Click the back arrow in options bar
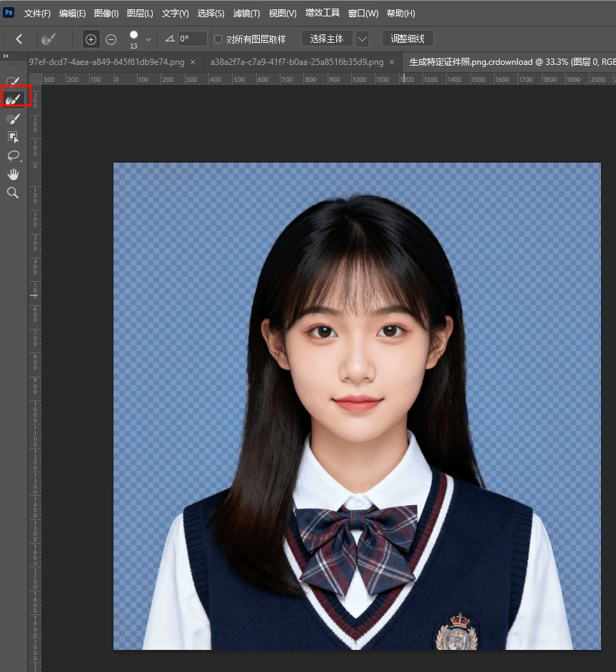 [19, 39]
